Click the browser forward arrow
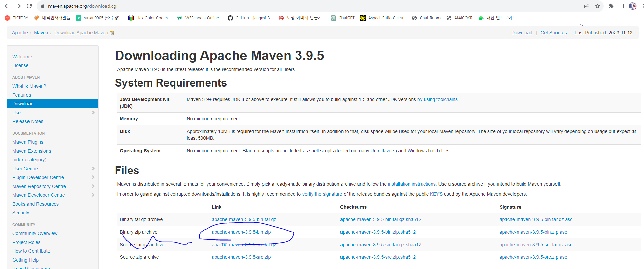This screenshot has height=269, width=644. coord(18,6)
